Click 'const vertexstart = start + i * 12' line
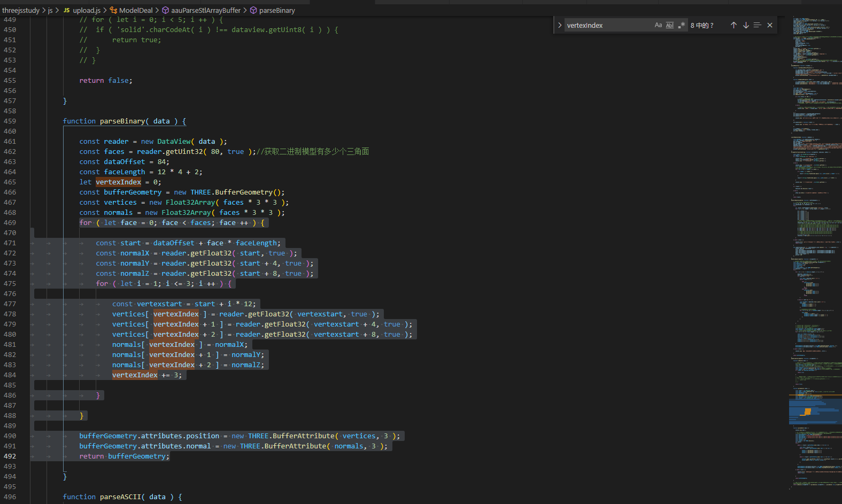 click(x=184, y=304)
